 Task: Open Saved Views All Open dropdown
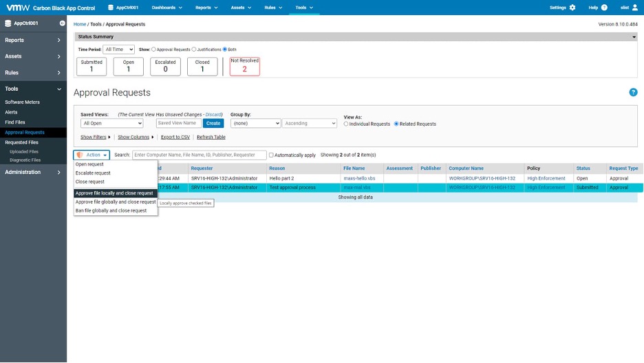[111, 123]
